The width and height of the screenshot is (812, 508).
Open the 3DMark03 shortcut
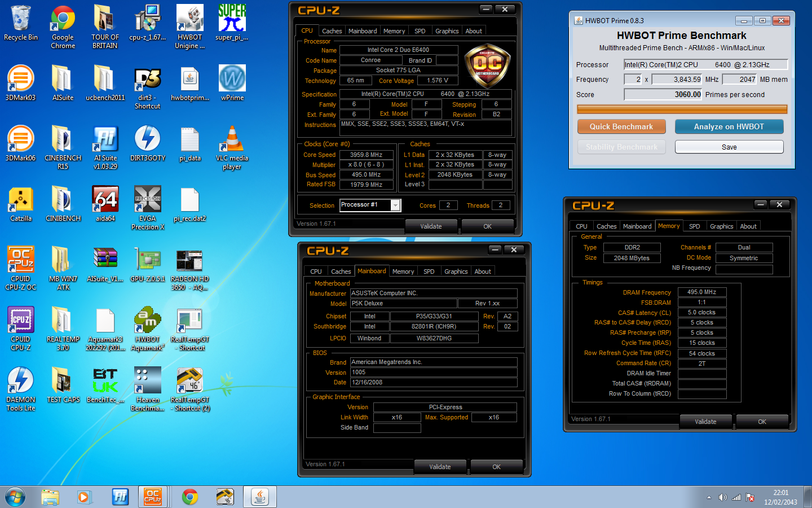point(21,84)
